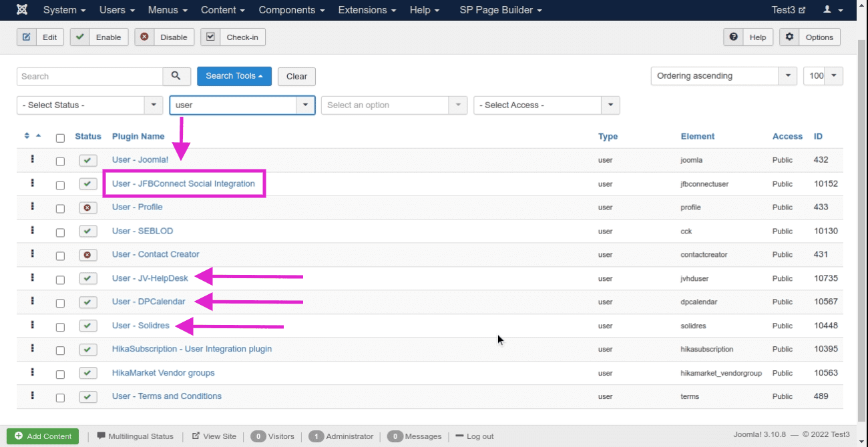The image size is (868, 447).
Task: Toggle status icon for User - Terms and Conditions
Action: (x=88, y=397)
